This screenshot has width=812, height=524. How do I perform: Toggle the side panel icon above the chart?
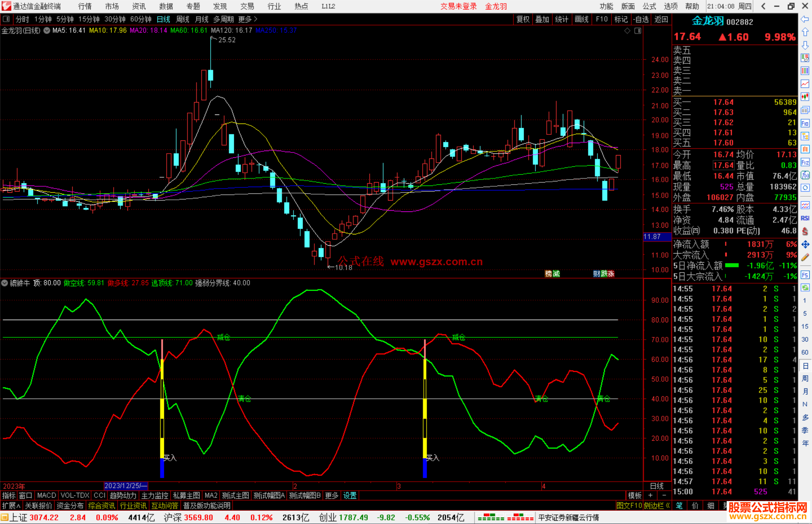[x=638, y=31]
